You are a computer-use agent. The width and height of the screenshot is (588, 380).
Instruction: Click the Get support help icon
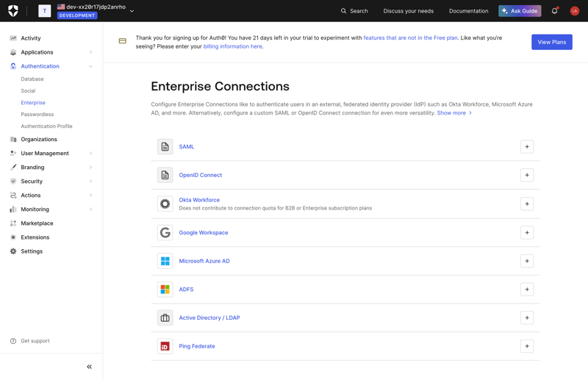13,341
